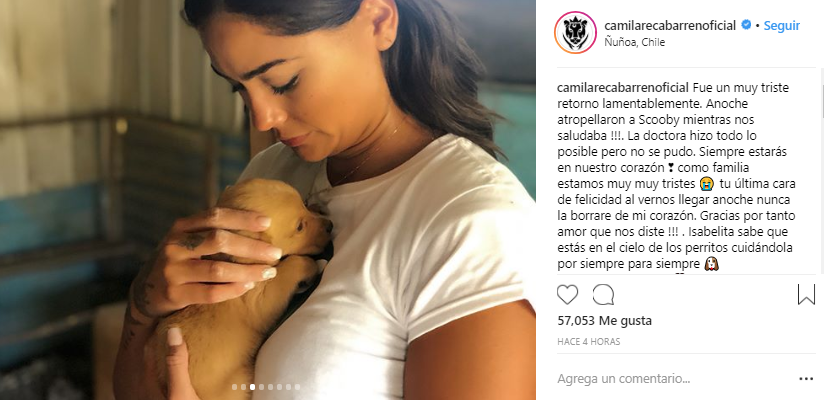View who liked via 57,053 Me gusta
Screen dimensions: 824x400
pyautogui.click(x=604, y=320)
